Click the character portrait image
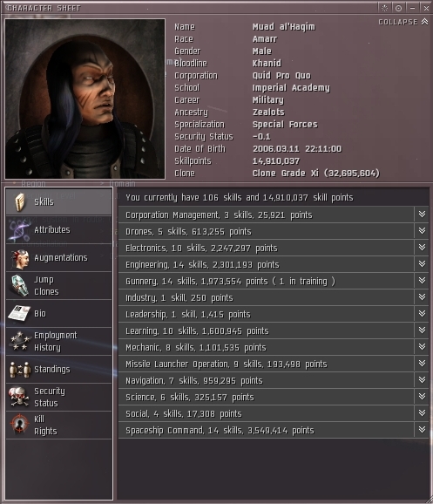 click(85, 99)
